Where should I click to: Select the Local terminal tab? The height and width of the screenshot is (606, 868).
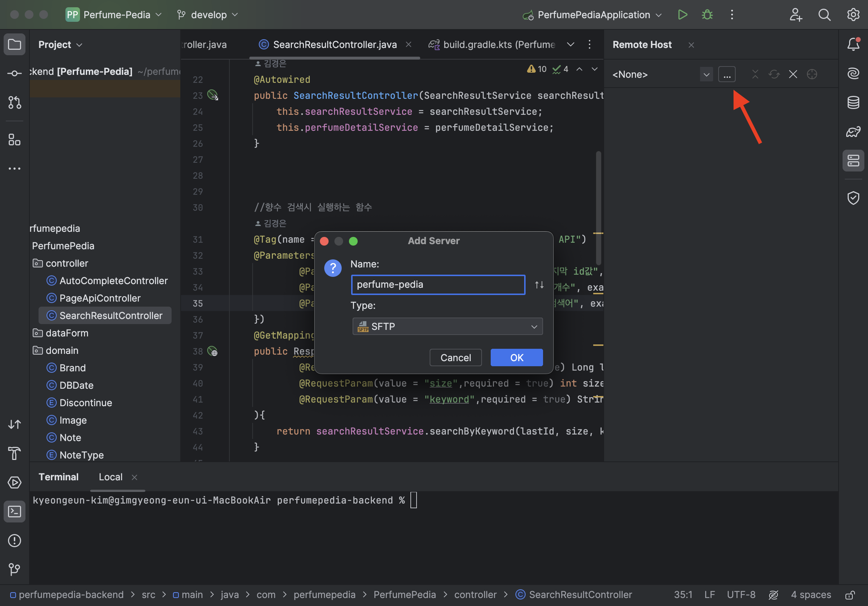pos(110,477)
